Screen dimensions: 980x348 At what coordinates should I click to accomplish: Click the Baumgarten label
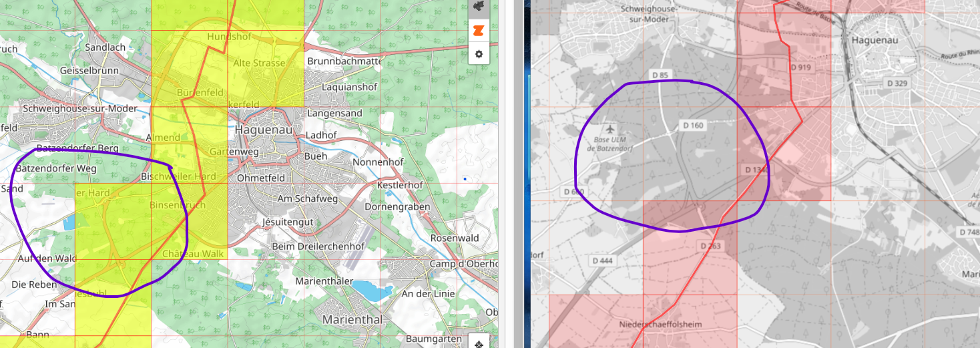434,339
